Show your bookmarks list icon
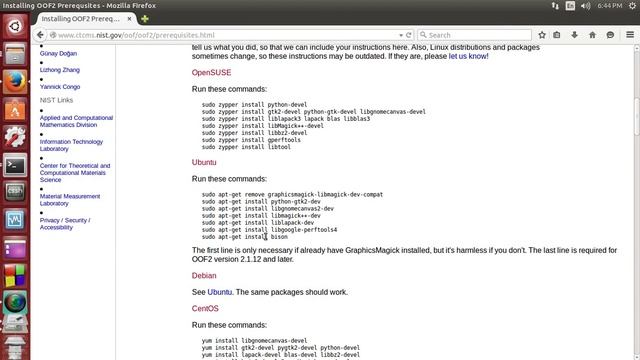Image resolution: width=640 pixels, height=360 pixels. pyautogui.click(x=557, y=35)
